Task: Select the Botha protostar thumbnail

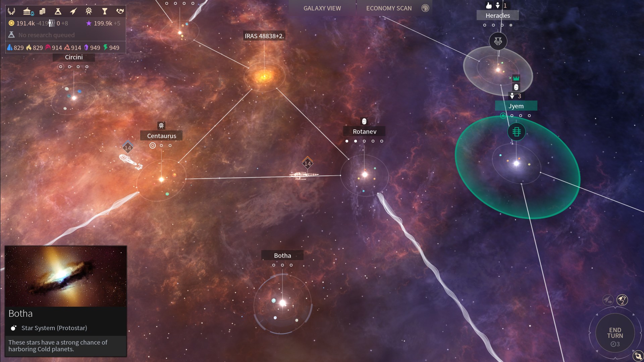Action: (x=65, y=276)
